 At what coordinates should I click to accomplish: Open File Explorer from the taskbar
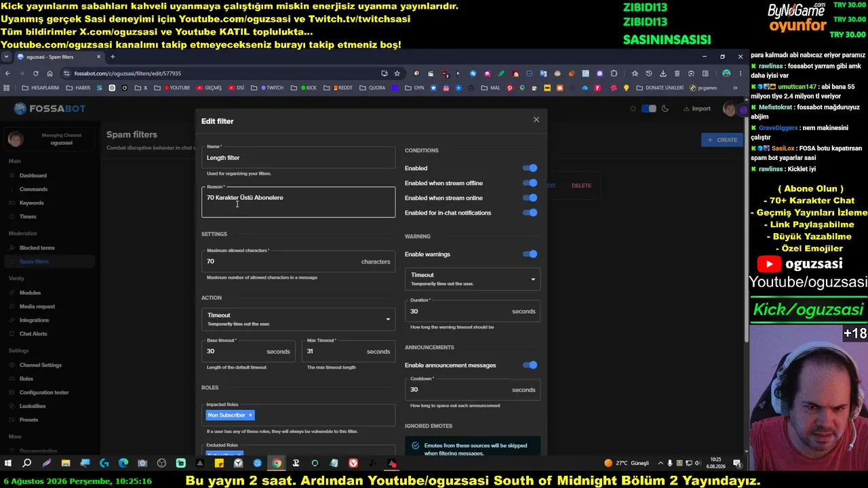(66, 463)
